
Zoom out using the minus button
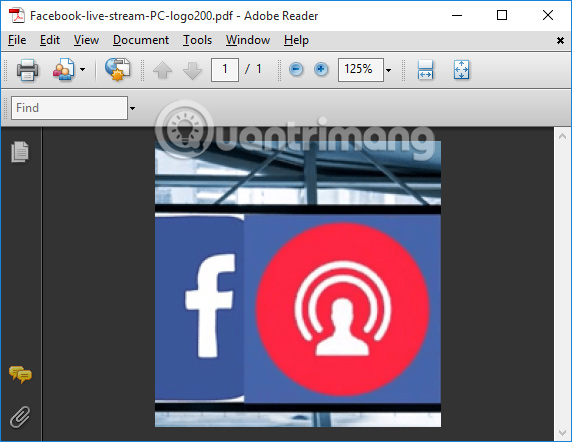coord(296,69)
